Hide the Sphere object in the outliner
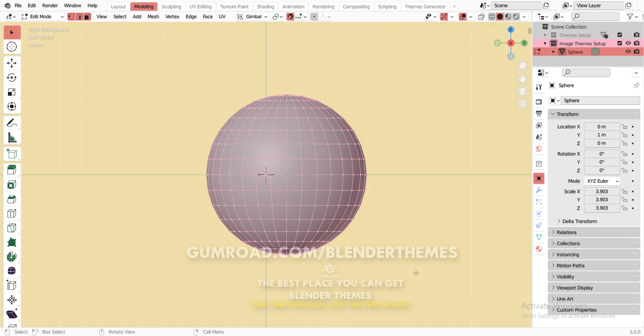 click(628, 52)
